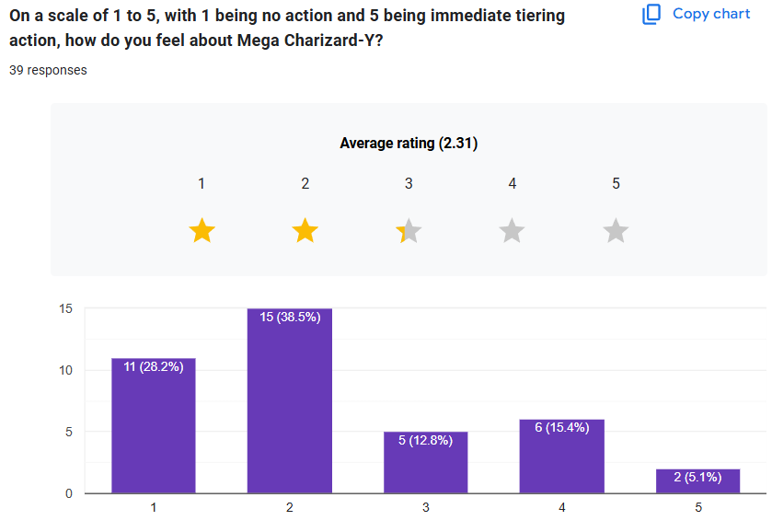
Task: Click the fifth gray rating star
Action: point(616,231)
